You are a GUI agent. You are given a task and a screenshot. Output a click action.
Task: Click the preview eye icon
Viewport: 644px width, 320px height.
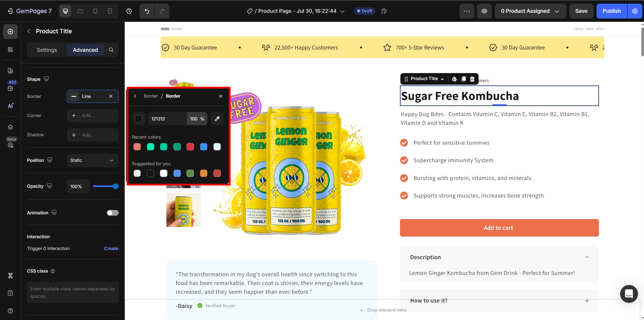[x=484, y=11]
